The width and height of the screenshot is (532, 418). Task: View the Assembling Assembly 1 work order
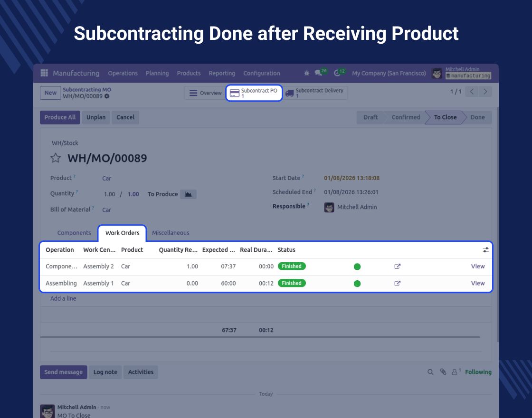point(478,283)
